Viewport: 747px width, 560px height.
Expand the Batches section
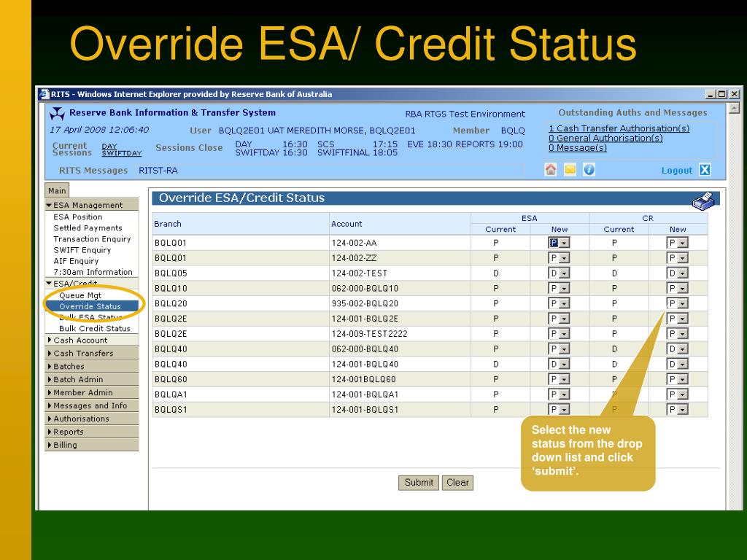tap(91, 366)
